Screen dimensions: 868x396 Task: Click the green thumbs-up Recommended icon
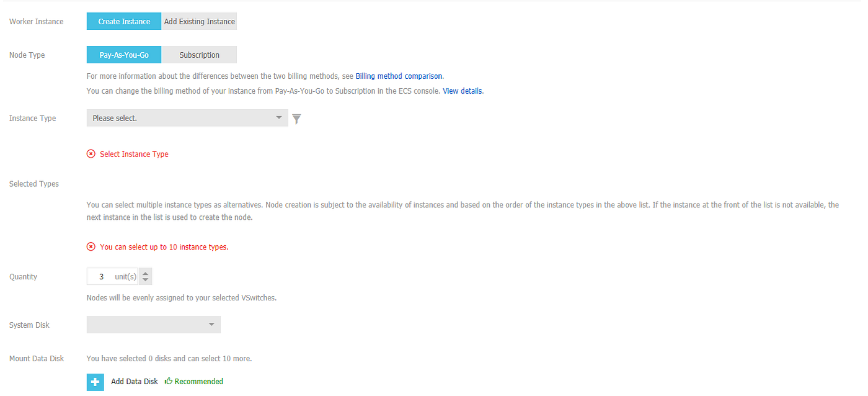click(x=168, y=381)
